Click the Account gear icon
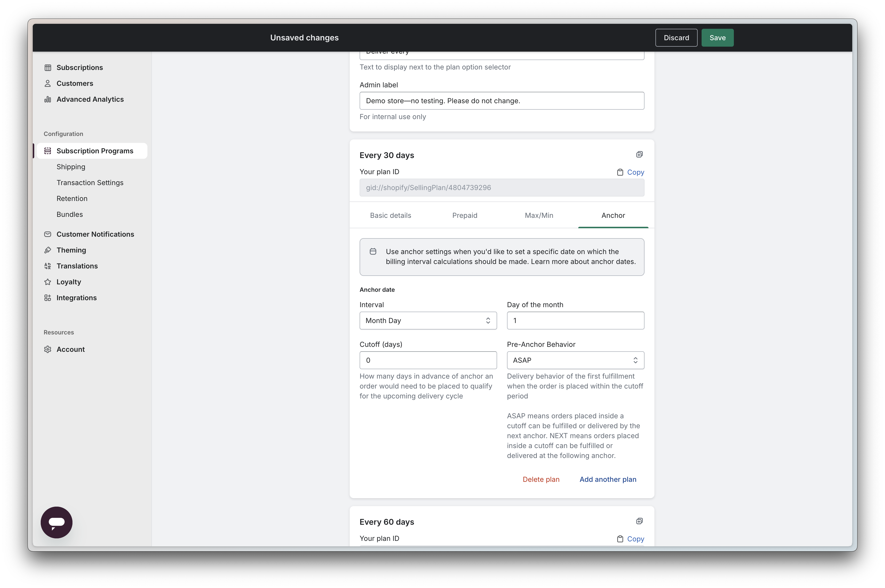The height and width of the screenshot is (588, 885). point(48,350)
